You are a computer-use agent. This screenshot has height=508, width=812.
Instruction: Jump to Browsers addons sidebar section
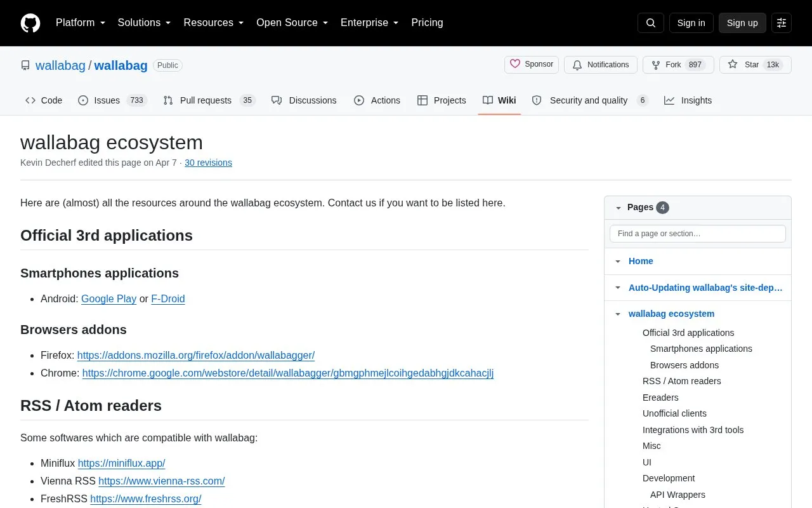click(684, 365)
